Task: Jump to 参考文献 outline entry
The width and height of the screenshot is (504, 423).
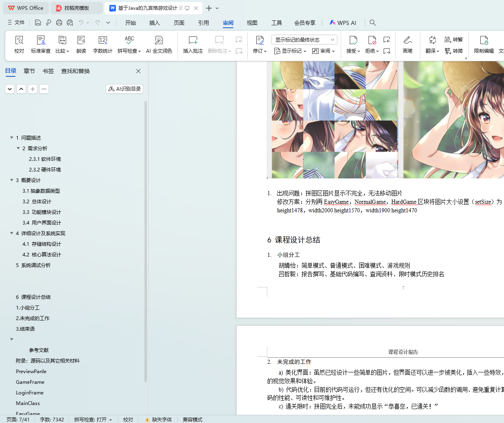Action: (39, 350)
